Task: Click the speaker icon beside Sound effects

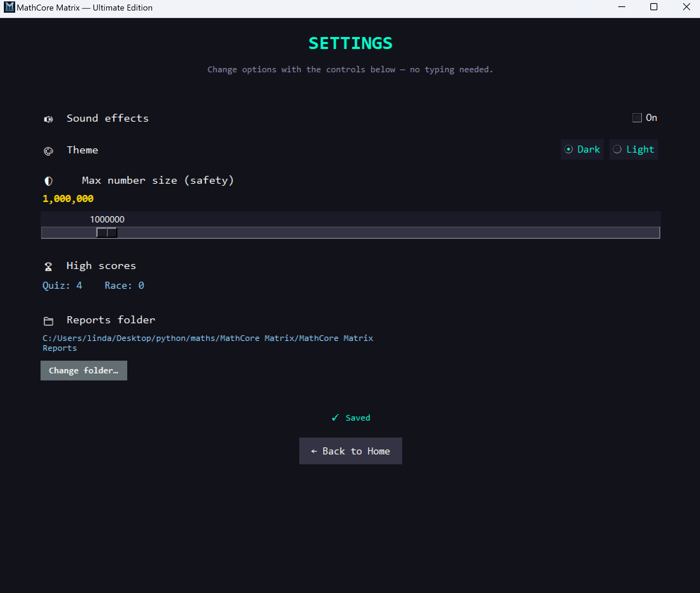Action: 48,119
